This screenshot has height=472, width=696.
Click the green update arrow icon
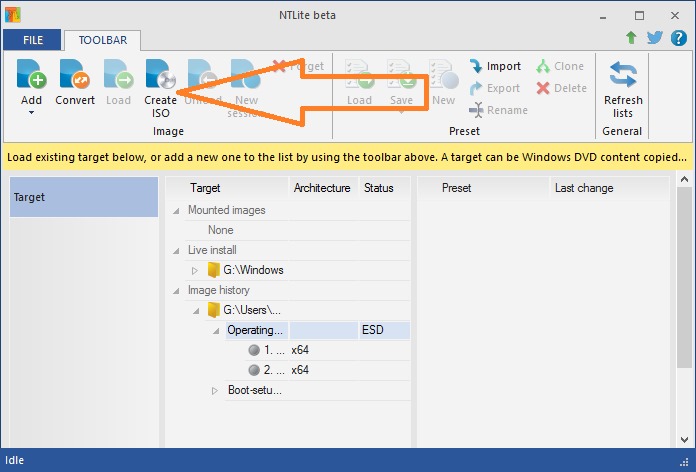[631, 38]
